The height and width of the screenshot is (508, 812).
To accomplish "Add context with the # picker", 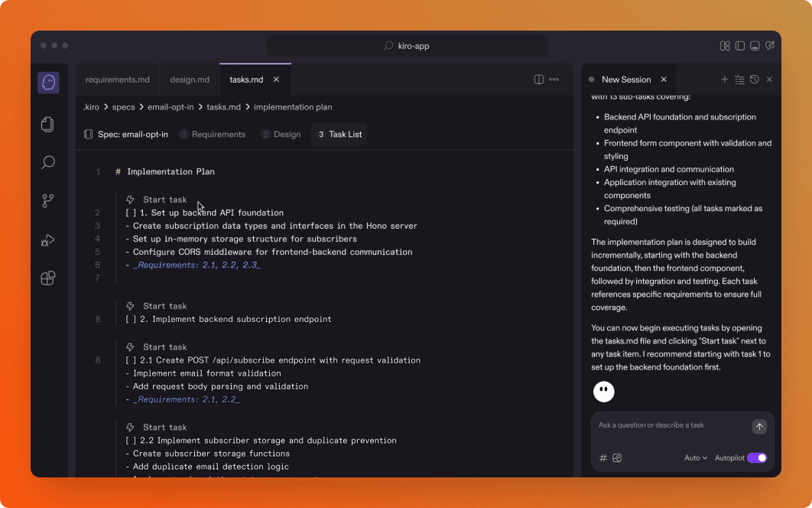I will click(x=602, y=458).
